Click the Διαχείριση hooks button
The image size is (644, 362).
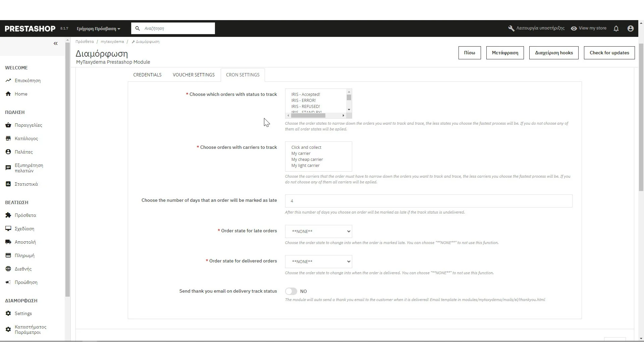click(x=554, y=53)
